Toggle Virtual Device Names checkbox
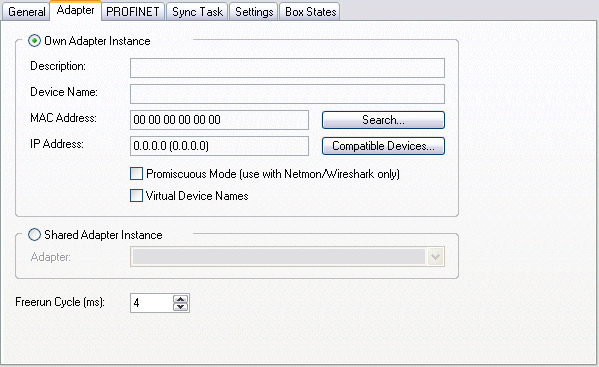This screenshot has height=367, width=599. pyautogui.click(x=136, y=196)
